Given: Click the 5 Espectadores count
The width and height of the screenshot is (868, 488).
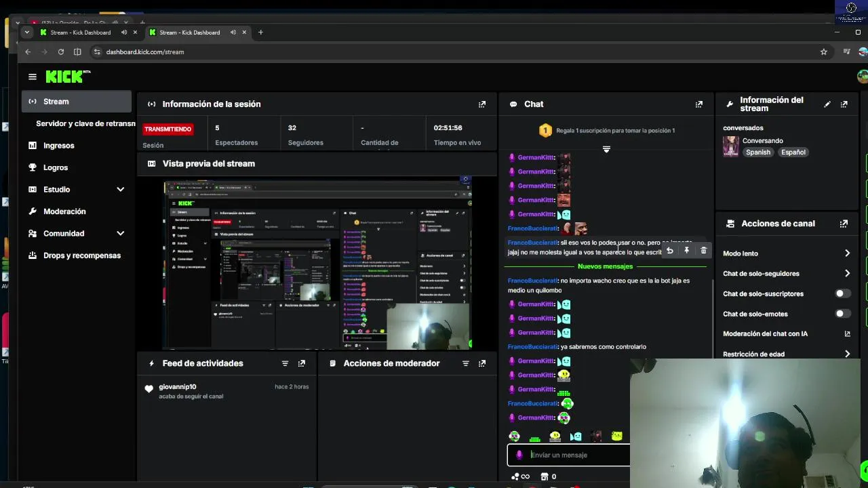Looking at the screenshot, I should pos(217,127).
